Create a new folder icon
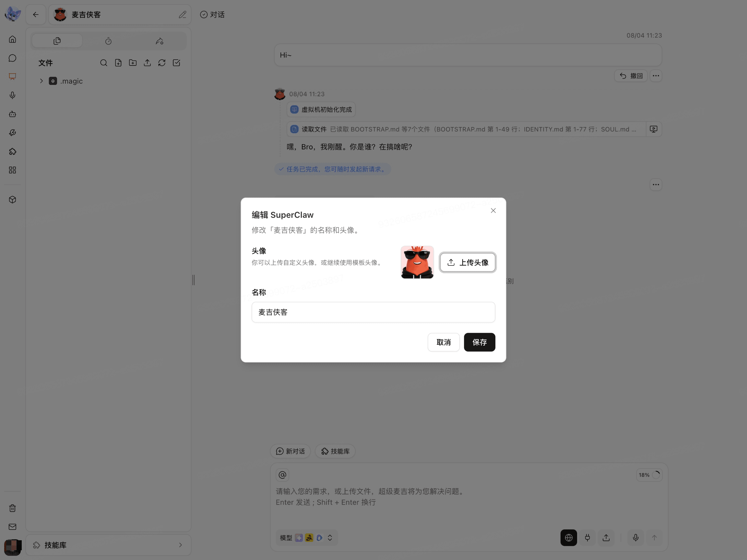 coord(133,63)
